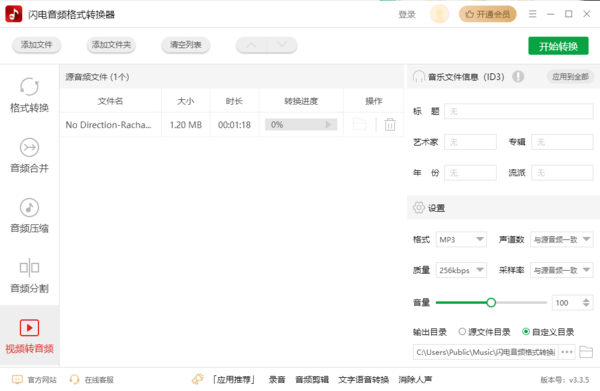This screenshot has width=600, height=391.
Task: Select 音频分割 audio split tool
Action: pos(29,276)
